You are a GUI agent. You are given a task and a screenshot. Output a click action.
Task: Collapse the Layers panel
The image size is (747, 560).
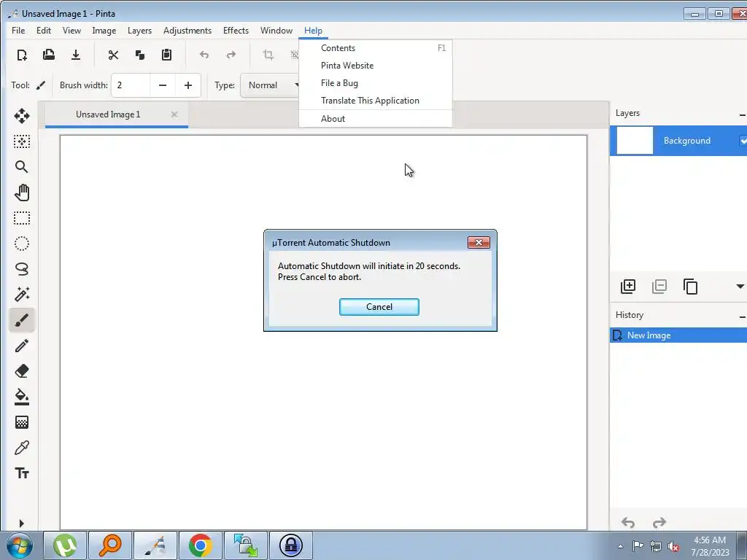pyautogui.click(x=742, y=114)
